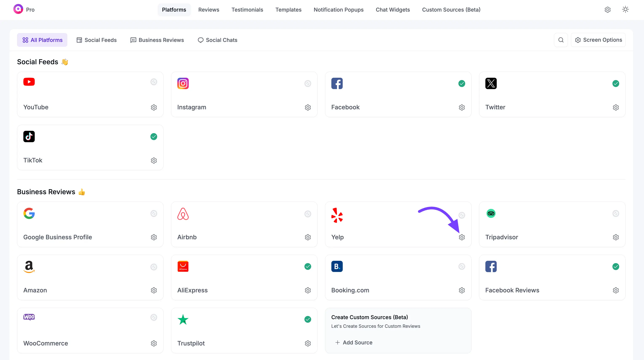This screenshot has height=360, width=644.
Task: Open the Trustpilot settings gear
Action: (308, 344)
